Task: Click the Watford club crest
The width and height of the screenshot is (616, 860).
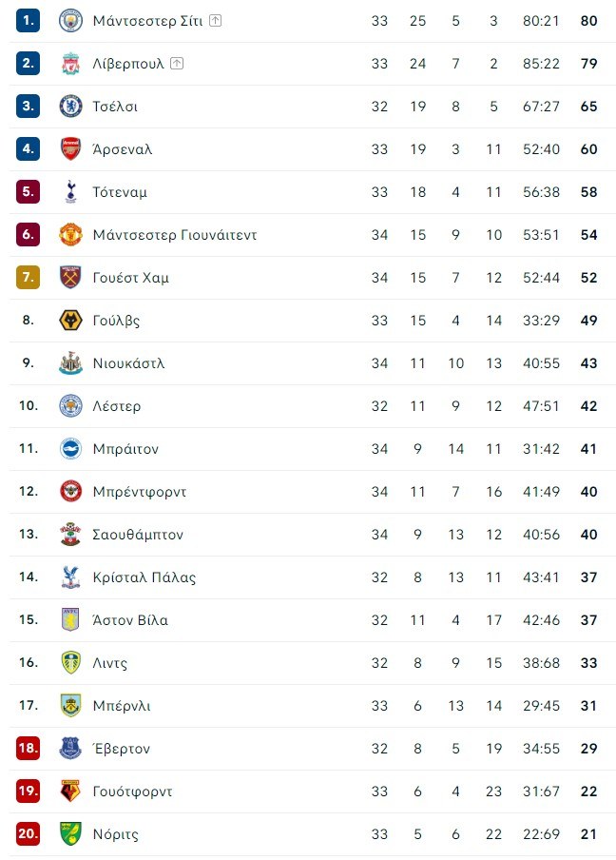Action: click(71, 792)
